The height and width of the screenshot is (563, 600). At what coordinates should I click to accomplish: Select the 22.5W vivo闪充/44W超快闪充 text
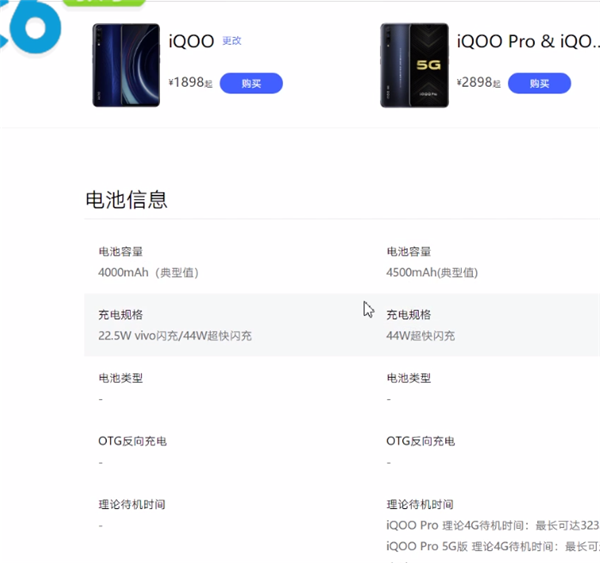(175, 336)
